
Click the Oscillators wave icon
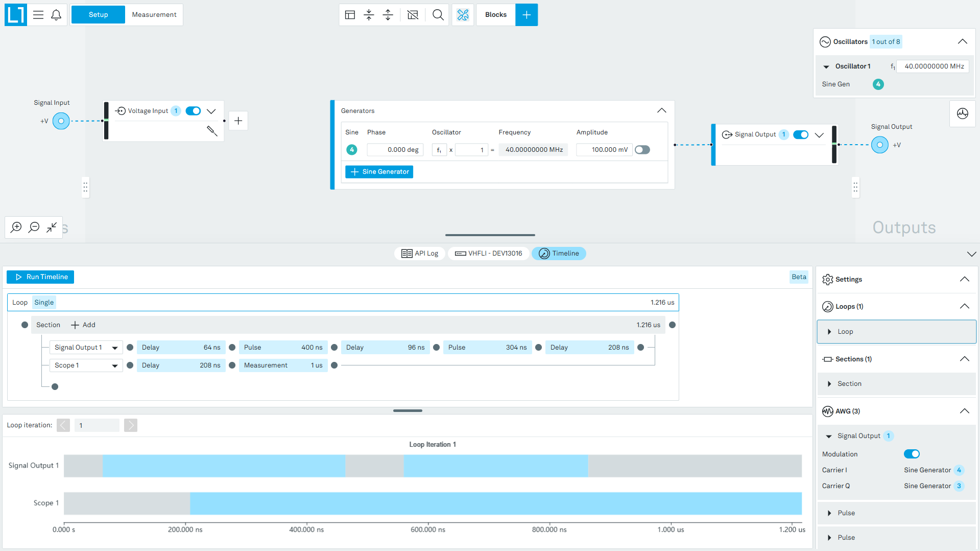[825, 42]
